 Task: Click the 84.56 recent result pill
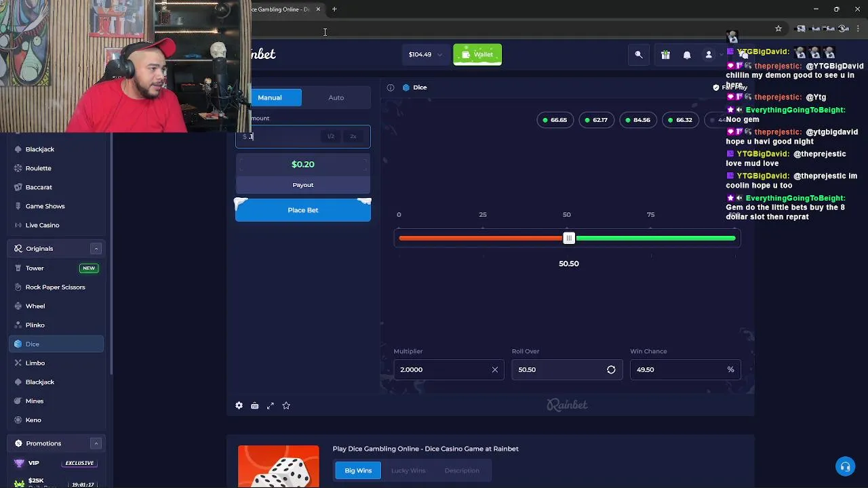tap(638, 120)
